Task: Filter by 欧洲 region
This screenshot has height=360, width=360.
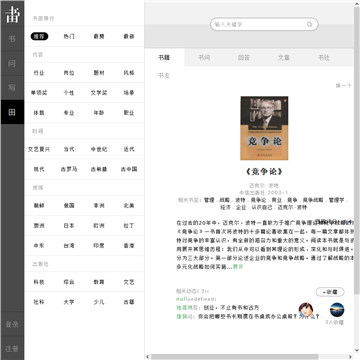Action: click(99, 226)
